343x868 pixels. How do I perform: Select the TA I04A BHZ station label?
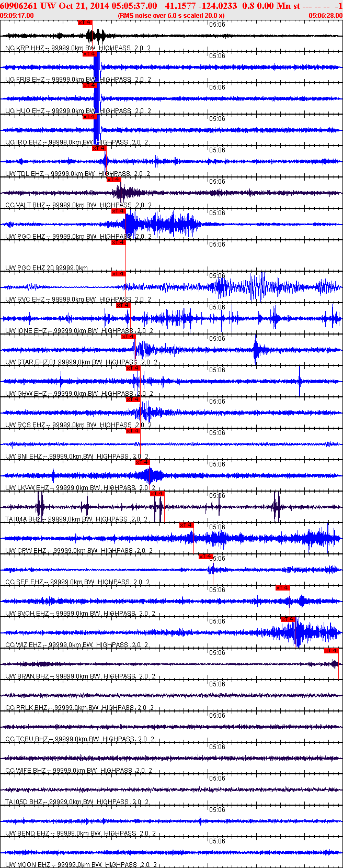point(76,519)
